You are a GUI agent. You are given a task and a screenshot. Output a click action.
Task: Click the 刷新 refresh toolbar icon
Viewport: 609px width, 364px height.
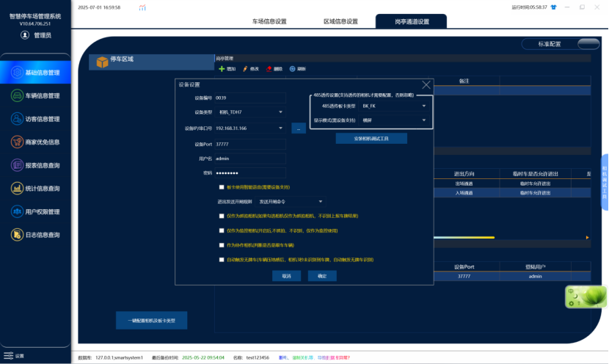point(292,69)
